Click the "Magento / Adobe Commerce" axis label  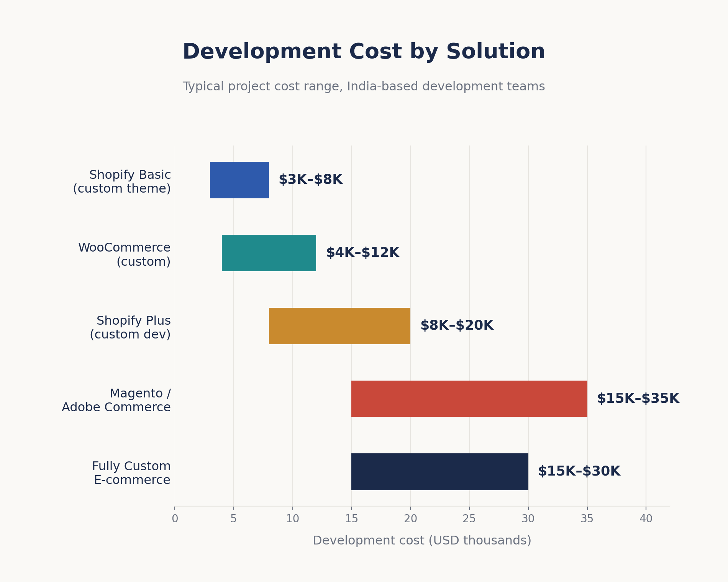tap(116, 400)
